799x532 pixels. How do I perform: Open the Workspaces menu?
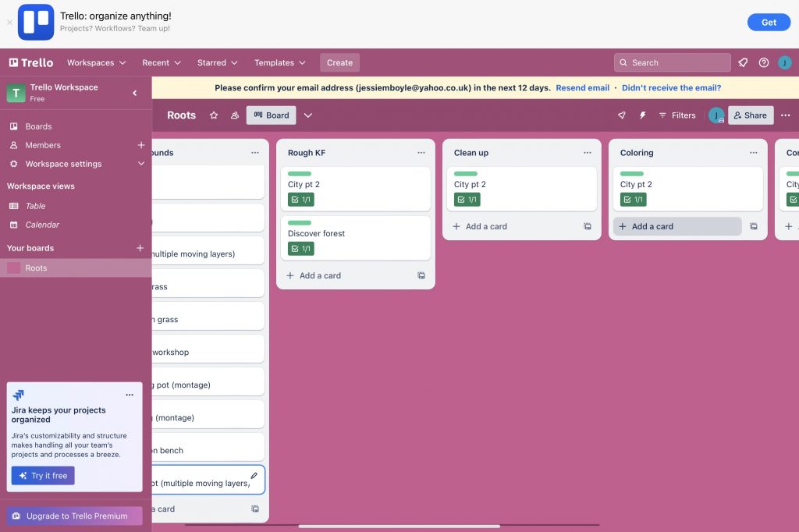tap(96, 62)
